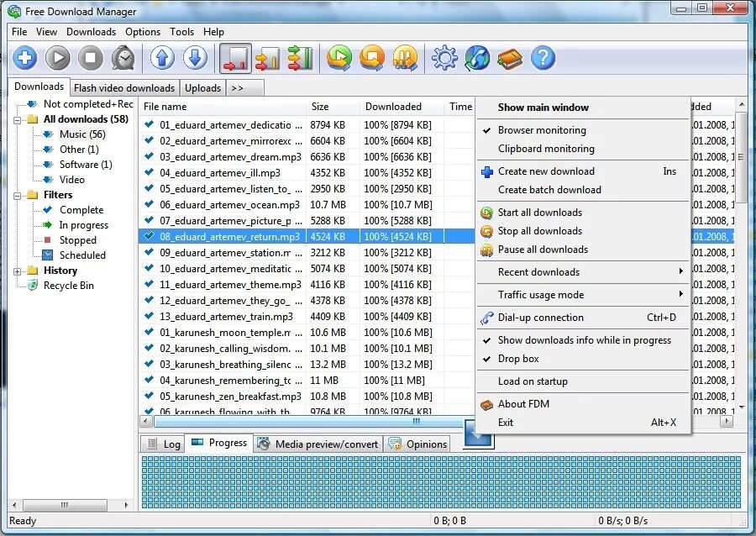Click the green start-all-downloads toolbar icon
This screenshot has height=536, width=756.
[x=339, y=58]
